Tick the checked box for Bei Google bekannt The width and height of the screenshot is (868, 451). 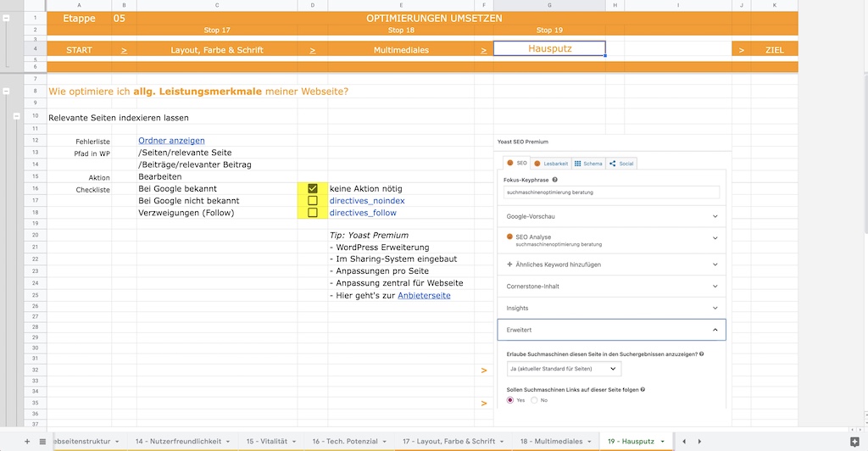coord(312,189)
